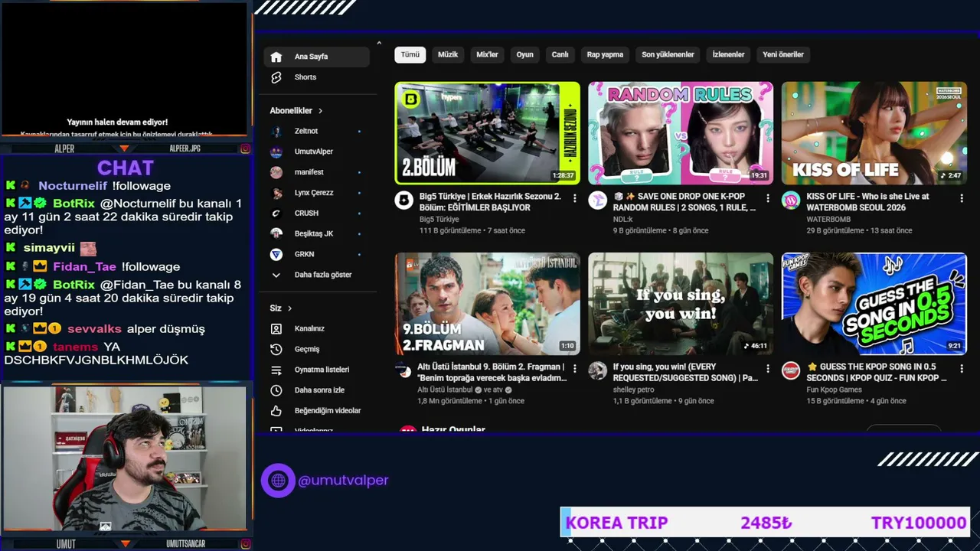
Task: Click the Altı Üstü İstanbul channel avatar
Action: [404, 371]
